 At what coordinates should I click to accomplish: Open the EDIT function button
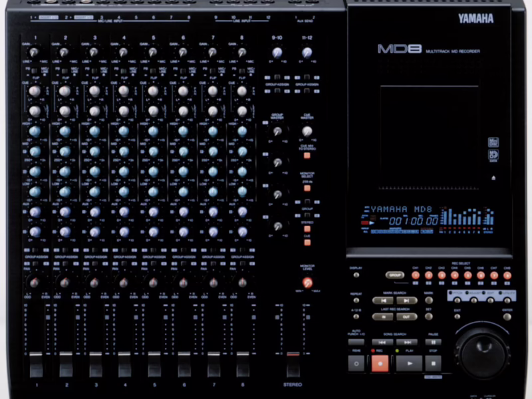[491, 301]
